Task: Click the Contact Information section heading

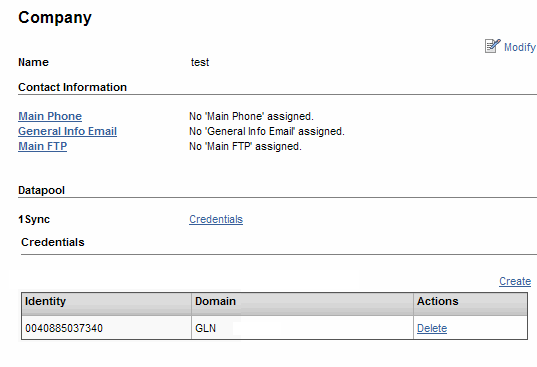Action: click(x=73, y=87)
